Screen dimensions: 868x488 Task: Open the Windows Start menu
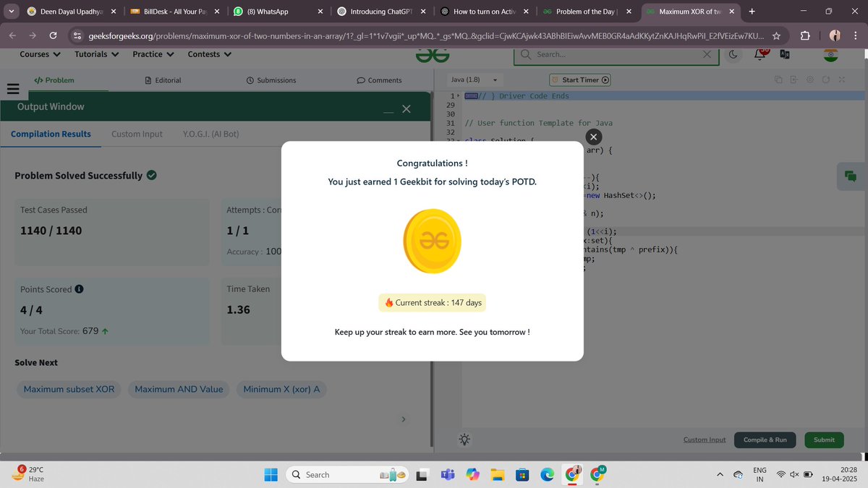tap(271, 474)
